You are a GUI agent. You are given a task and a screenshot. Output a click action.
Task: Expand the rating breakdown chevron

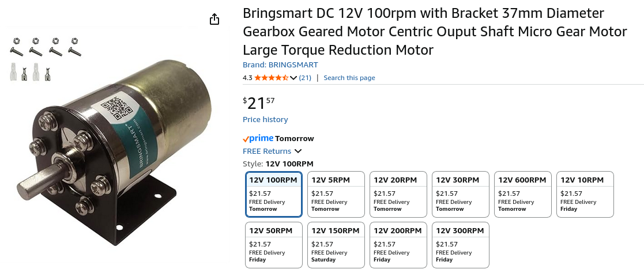[293, 78]
